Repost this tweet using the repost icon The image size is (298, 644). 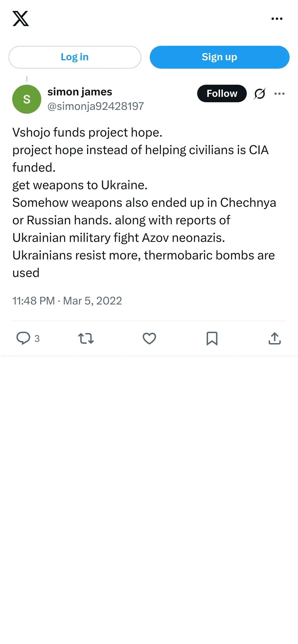pos(86,338)
